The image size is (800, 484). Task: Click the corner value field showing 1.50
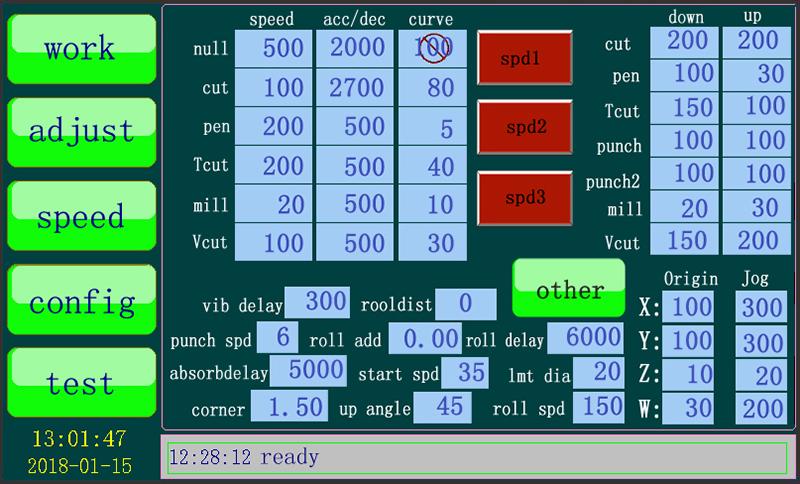tap(289, 406)
